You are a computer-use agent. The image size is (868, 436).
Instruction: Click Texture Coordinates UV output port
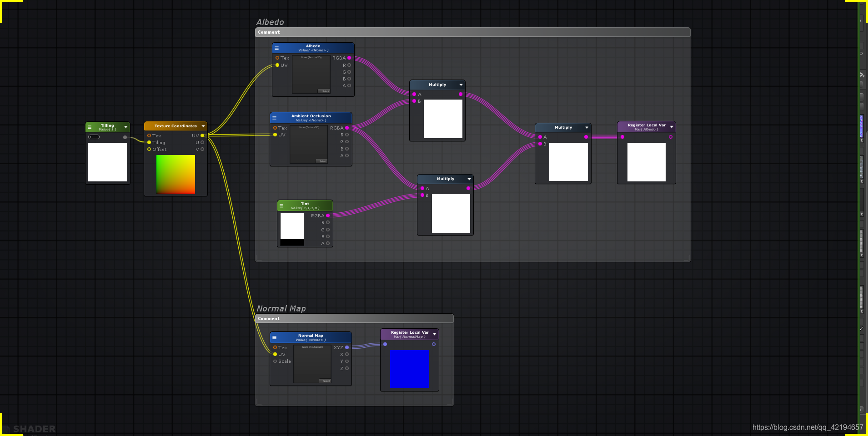click(202, 135)
